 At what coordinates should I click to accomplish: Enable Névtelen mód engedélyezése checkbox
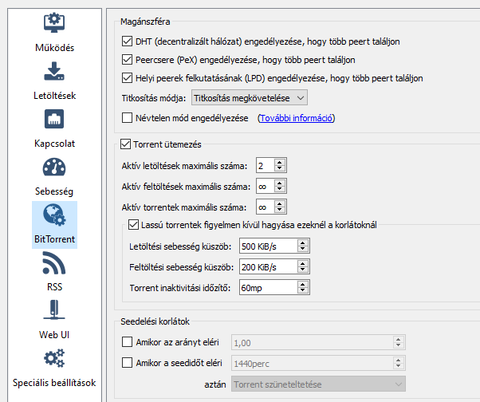pos(127,118)
